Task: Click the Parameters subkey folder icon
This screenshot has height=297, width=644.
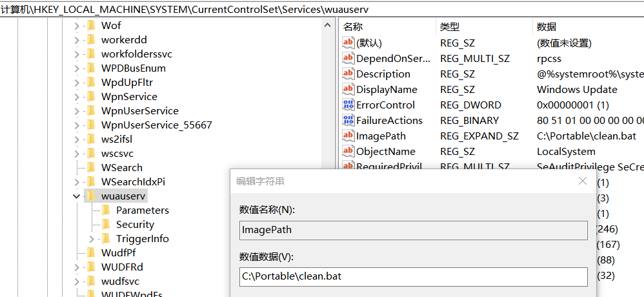Action: coord(106,210)
